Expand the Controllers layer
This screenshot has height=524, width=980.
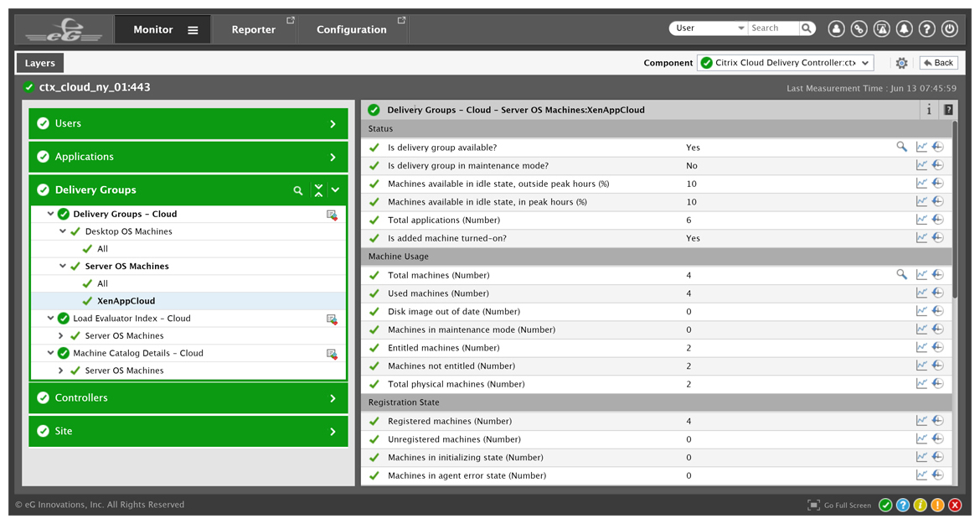tap(333, 398)
